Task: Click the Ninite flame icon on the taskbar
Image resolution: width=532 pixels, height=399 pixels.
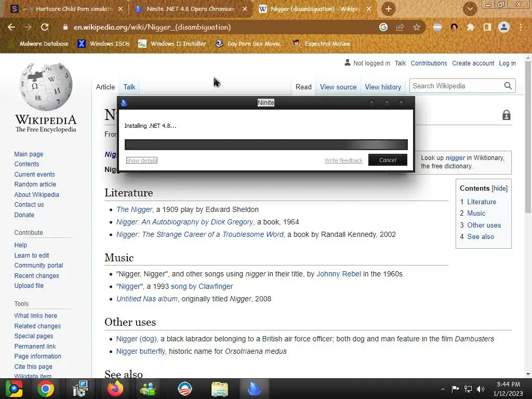Action: (255, 389)
